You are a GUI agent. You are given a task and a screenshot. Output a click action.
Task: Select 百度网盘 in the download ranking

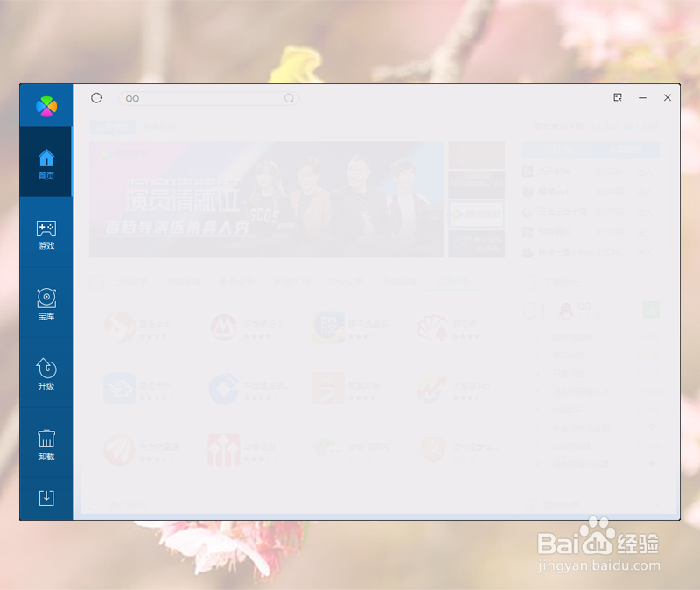pyautogui.click(x=569, y=374)
